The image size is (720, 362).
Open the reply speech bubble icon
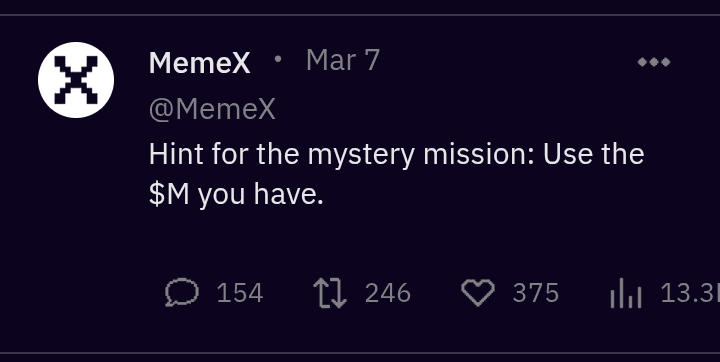click(x=182, y=293)
